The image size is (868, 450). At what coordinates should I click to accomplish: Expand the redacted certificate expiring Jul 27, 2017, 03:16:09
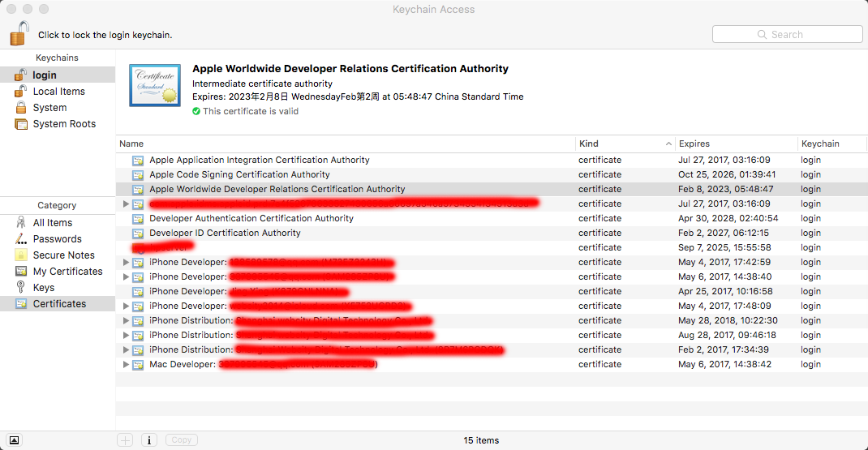tap(126, 204)
